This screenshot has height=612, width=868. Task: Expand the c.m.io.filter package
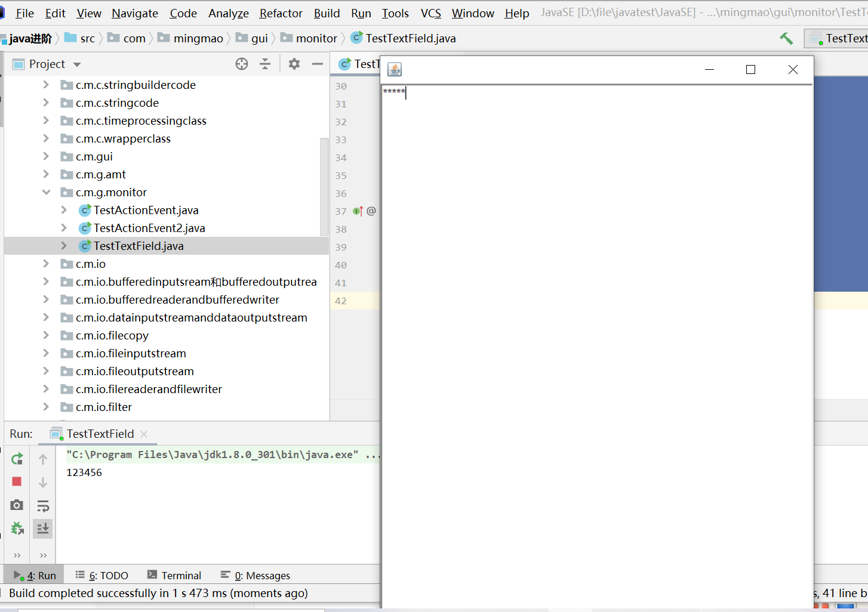pos(46,407)
